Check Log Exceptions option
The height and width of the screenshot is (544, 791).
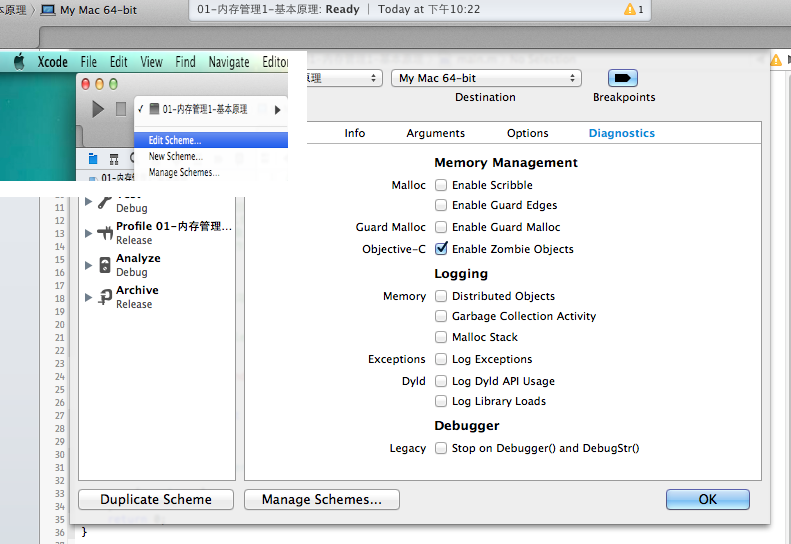pos(441,359)
